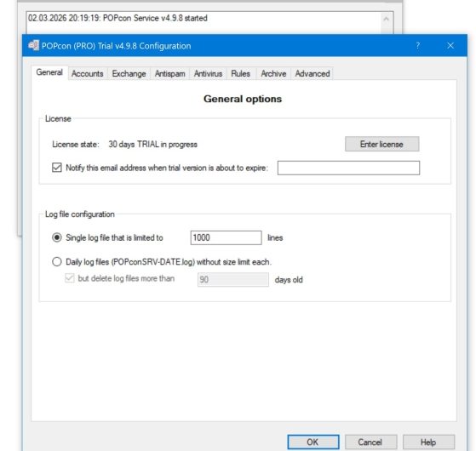Confirm settings with the OK button
The height and width of the screenshot is (451, 476).
[x=313, y=442]
